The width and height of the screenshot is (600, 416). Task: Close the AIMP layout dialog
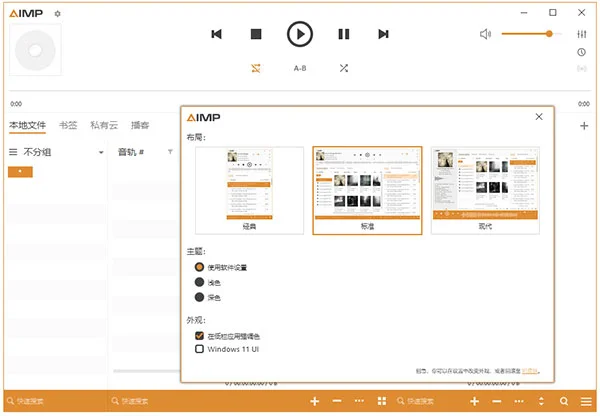[539, 117]
